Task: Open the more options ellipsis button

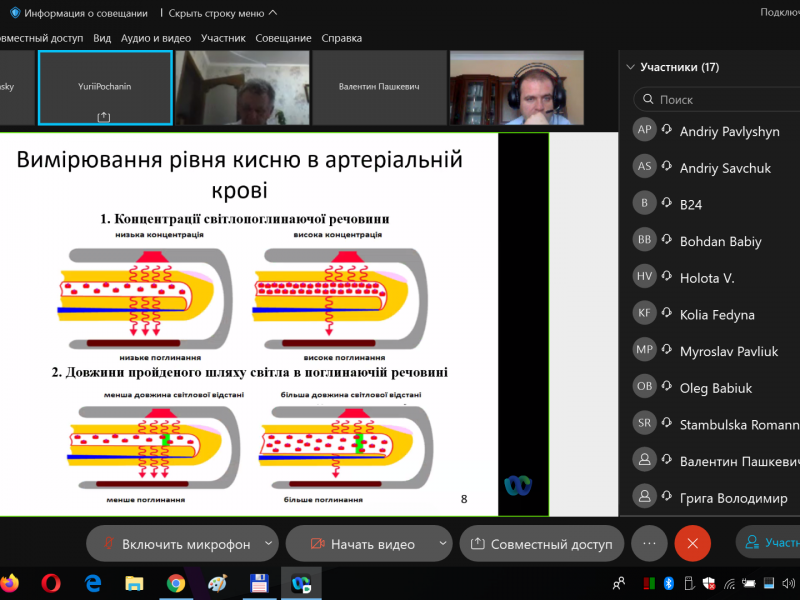Action: [649, 543]
